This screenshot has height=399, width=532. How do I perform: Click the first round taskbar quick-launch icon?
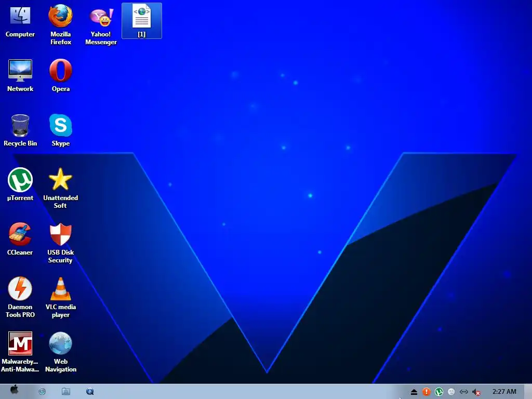[x=42, y=392]
